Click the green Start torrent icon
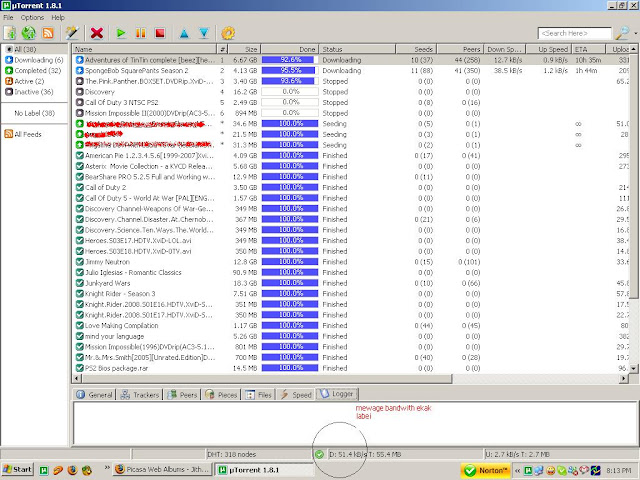640x480 pixels. coord(120,33)
